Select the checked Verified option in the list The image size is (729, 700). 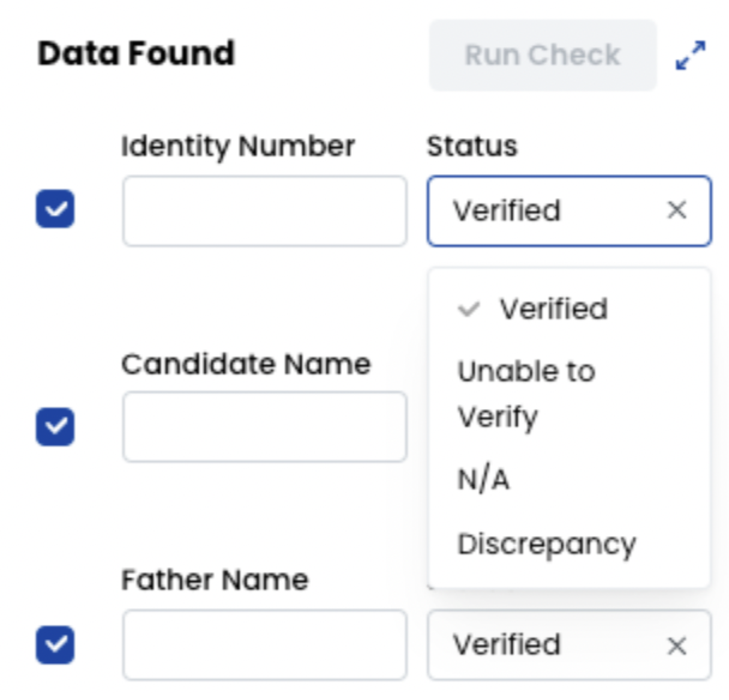tap(553, 309)
